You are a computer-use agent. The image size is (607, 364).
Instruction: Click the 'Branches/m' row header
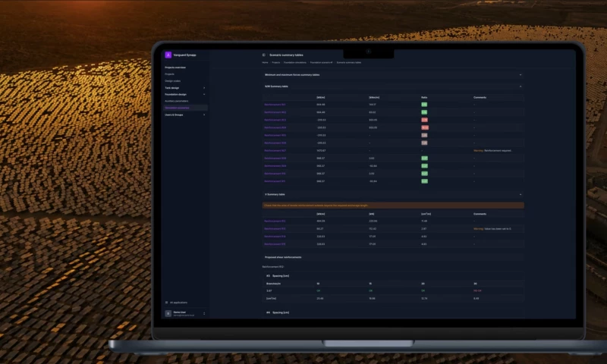(273, 284)
